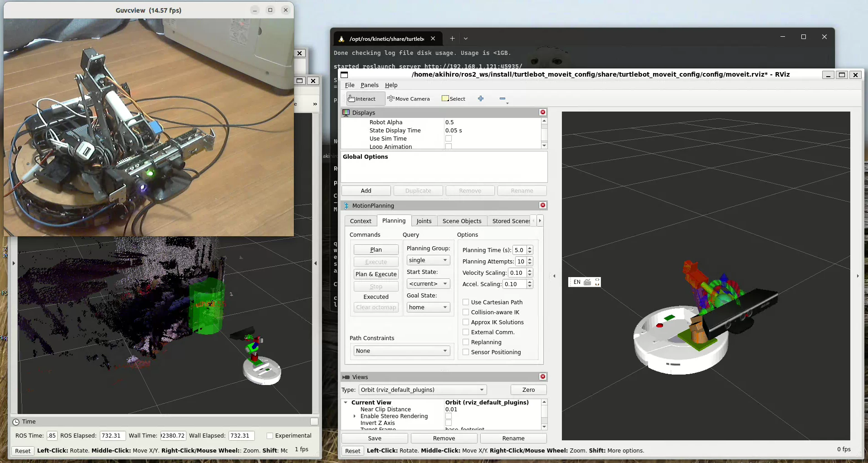Click the MotionPlanning panel icon
The width and height of the screenshot is (868, 463).
pos(346,205)
